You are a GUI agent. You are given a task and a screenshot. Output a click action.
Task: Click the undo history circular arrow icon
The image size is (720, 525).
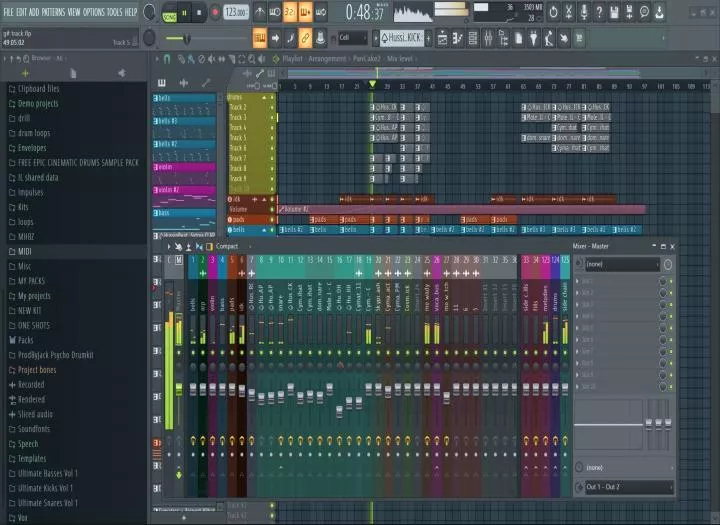tap(553, 12)
